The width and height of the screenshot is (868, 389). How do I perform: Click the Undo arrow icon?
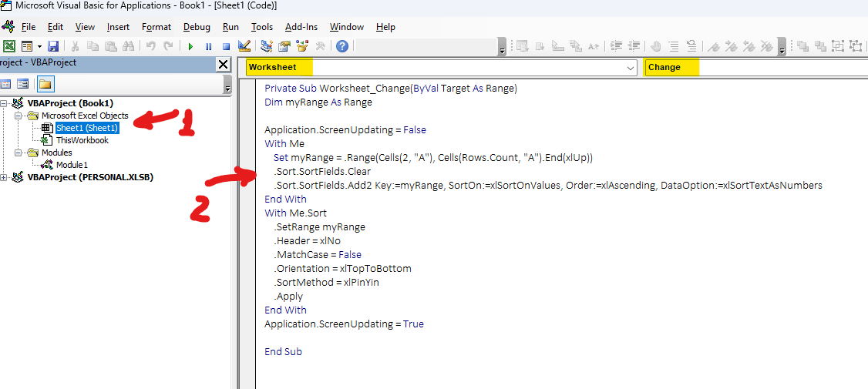pyautogui.click(x=150, y=46)
